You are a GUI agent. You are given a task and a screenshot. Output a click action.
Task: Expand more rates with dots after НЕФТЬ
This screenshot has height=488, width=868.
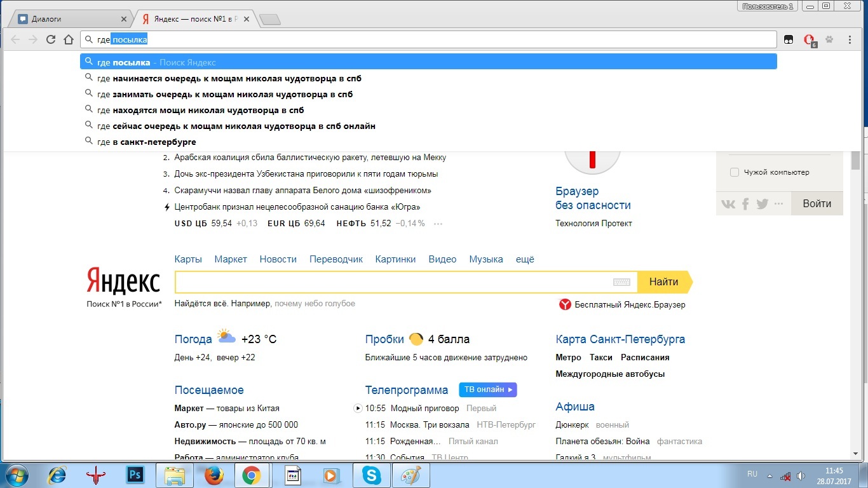coord(438,224)
